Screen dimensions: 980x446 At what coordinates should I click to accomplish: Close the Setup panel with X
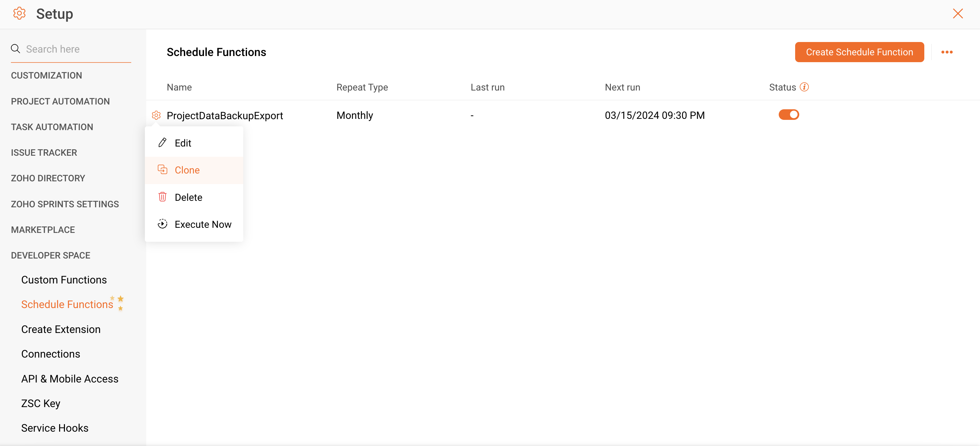point(957,14)
